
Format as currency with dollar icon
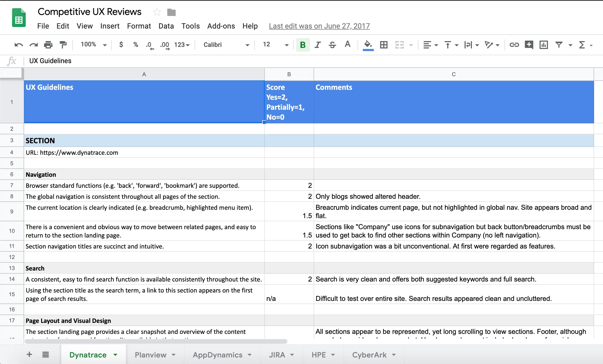point(121,45)
